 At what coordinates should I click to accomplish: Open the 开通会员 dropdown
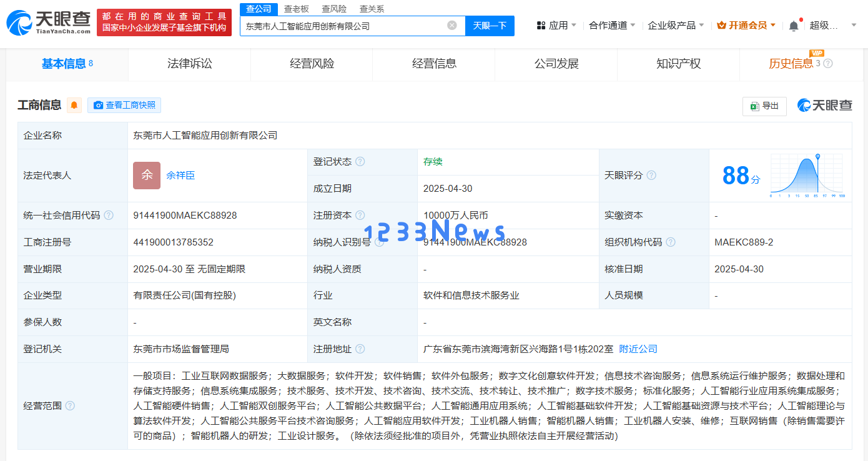tap(747, 26)
